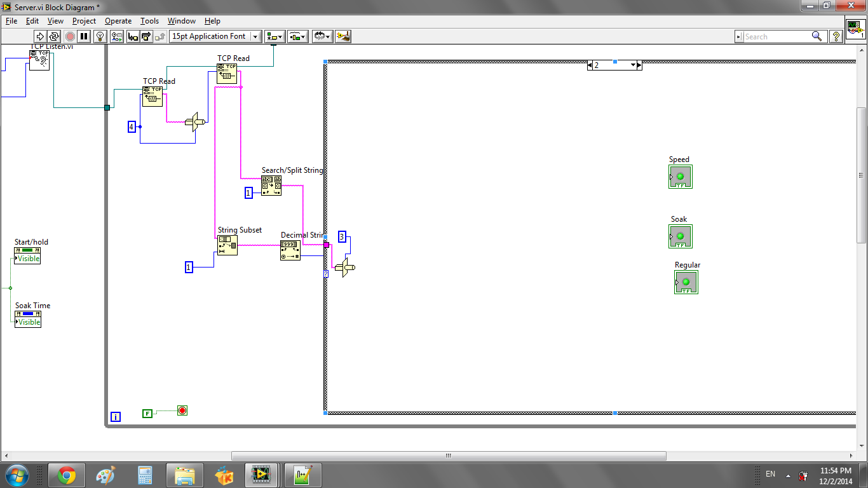868x488 pixels.
Task: Start Run Continuously mode
Action: (x=54, y=37)
